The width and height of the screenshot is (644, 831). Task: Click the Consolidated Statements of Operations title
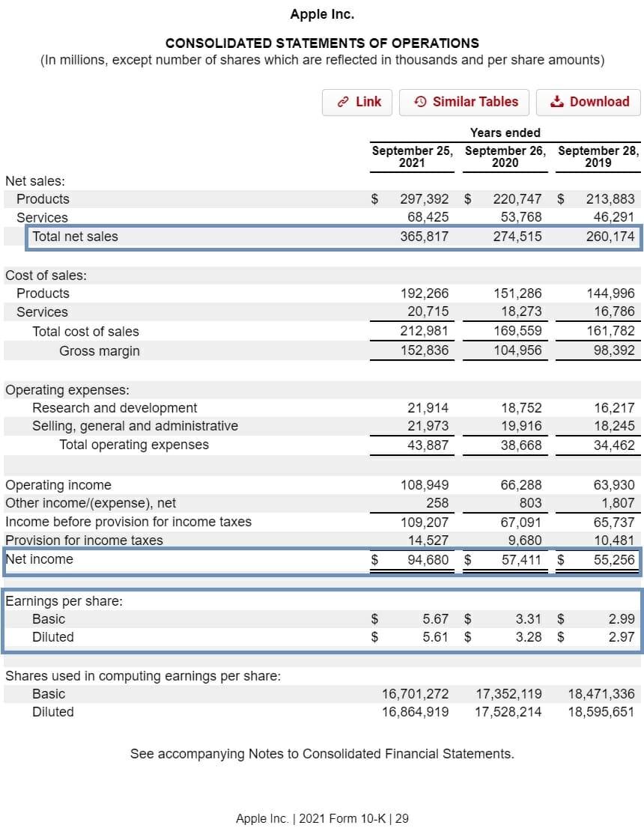click(322, 43)
